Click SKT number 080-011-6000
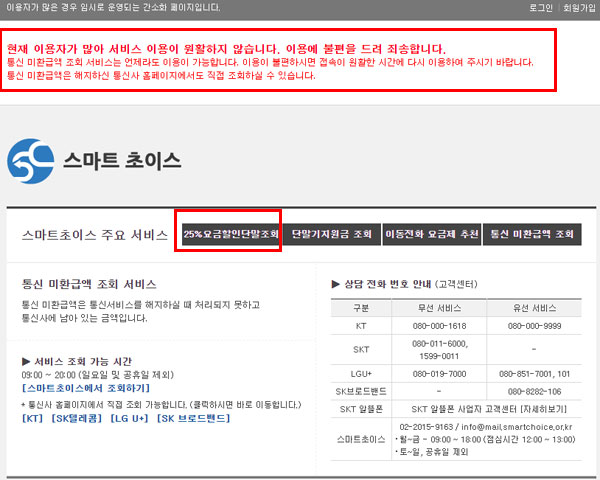This screenshot has height=480, width=600. (x=440, y=344)
